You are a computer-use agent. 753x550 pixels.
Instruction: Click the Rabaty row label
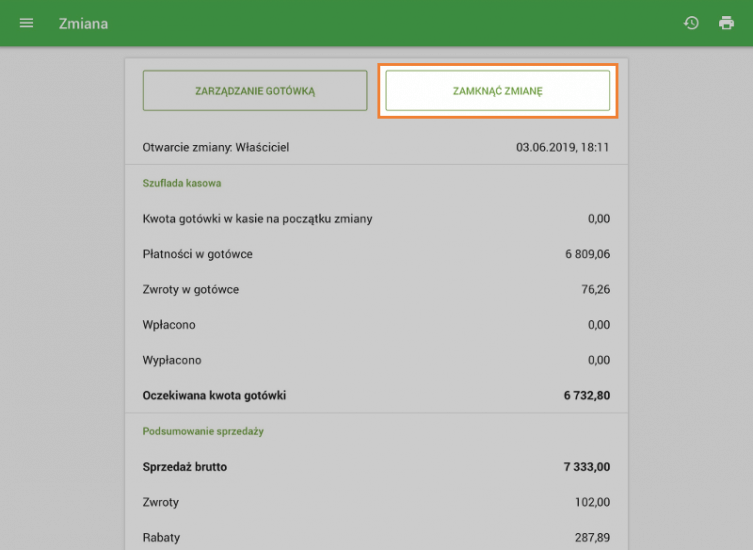[x=161, y=537]
